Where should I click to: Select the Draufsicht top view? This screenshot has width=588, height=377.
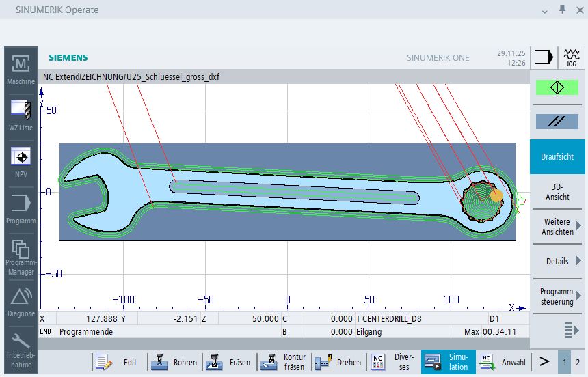557,157
